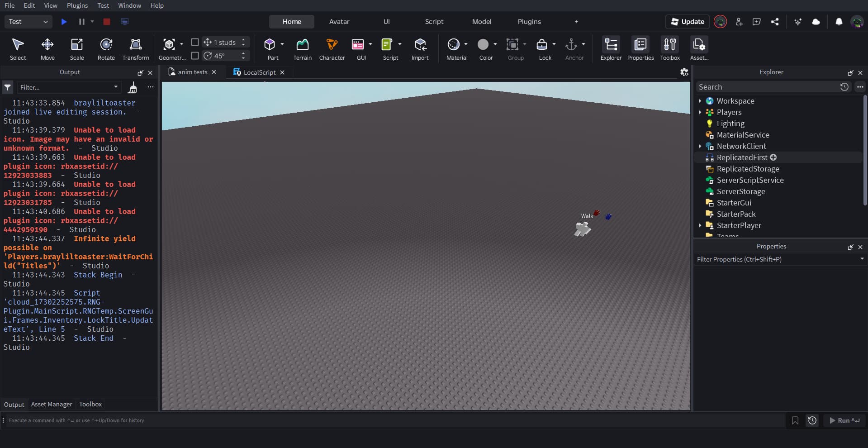Enable the move snapping checkbox for studs

195,42
